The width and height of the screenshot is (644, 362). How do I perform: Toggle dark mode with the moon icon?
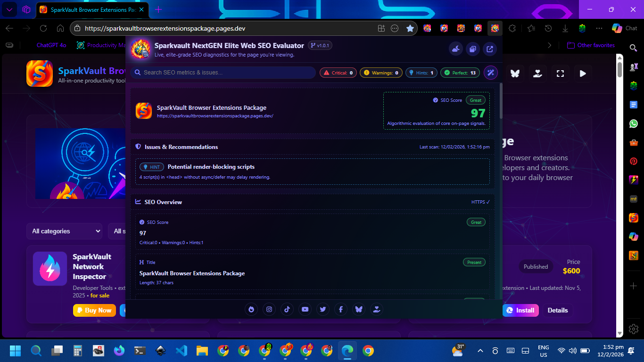(456, 49)
